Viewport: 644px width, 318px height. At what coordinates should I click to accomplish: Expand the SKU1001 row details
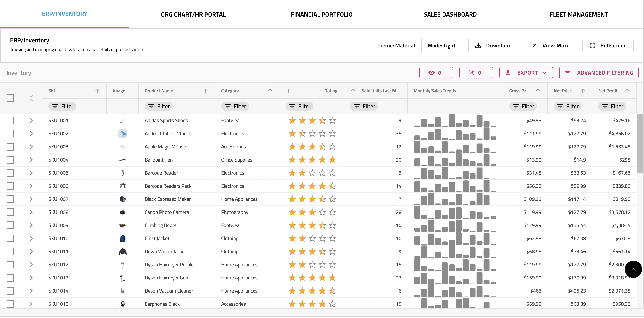pos(31,120)
